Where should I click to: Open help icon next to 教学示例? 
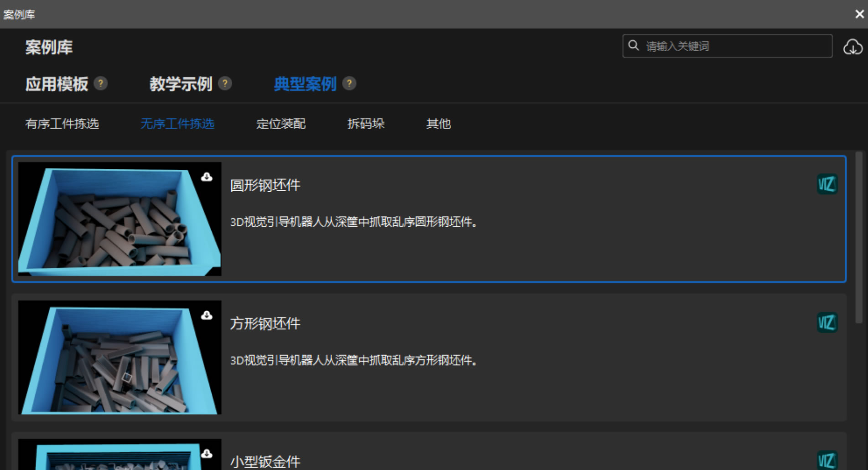pos(225,84)
